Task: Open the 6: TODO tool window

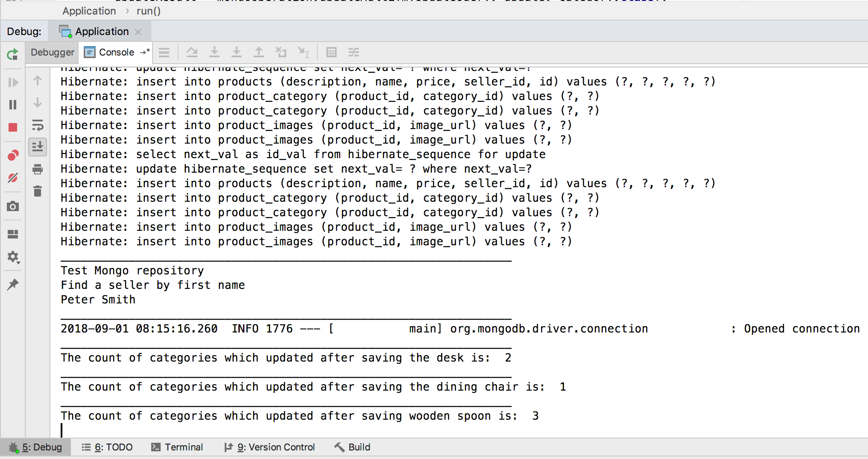Action: pyautogui.click(x=107, y=447)
